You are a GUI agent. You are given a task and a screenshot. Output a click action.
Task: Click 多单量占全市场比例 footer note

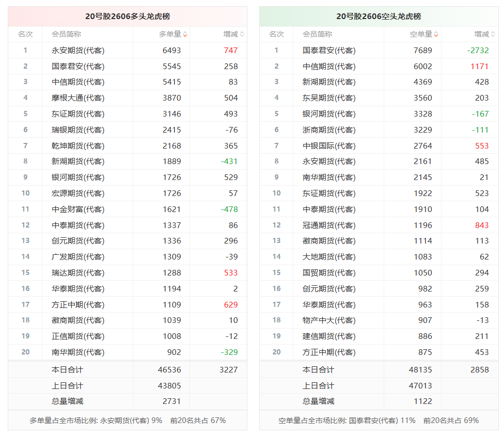pos(128,420)
